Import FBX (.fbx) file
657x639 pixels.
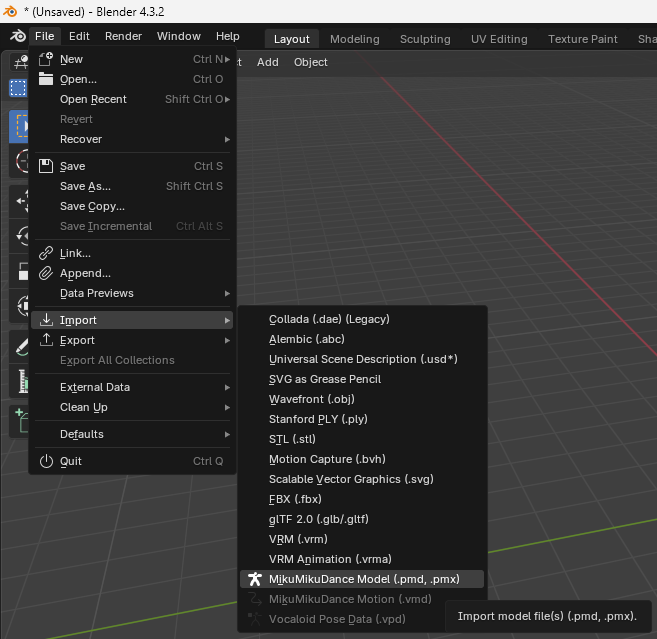click(x=362, y=499)
